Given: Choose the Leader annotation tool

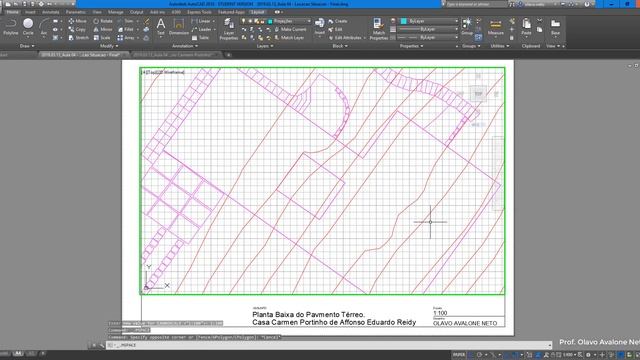Looking at the screenshot, I should (x=202, y=29).
